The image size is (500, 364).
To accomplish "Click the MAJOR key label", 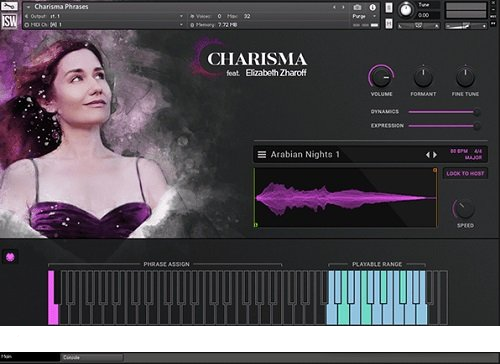I will (x=473, y=157).
